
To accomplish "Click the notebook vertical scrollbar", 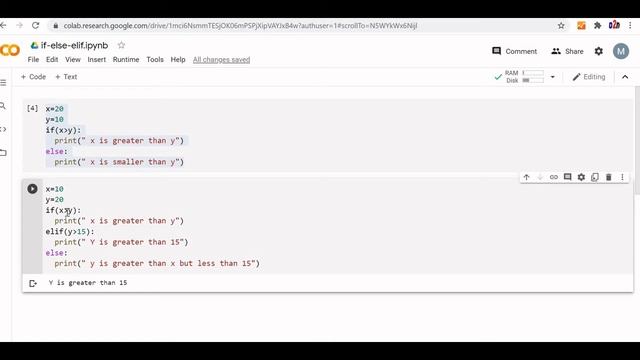I will pyautogui.click(x=637, y=140).
